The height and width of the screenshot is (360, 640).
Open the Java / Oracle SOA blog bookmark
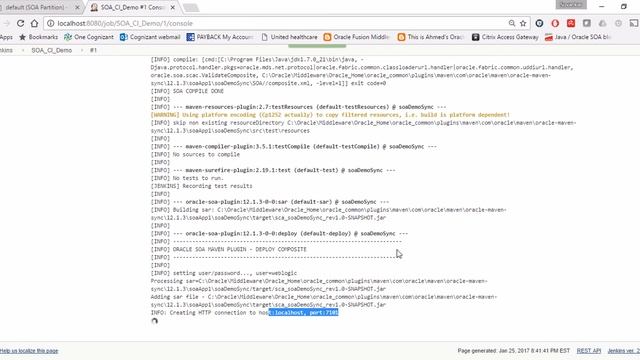click(x=578, y=37)
